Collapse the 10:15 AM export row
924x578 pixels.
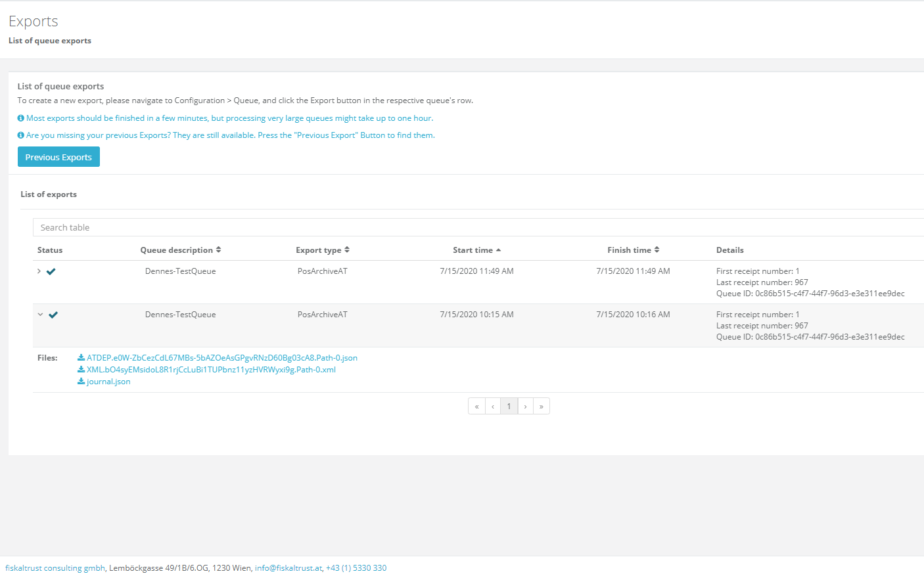tap(40, 315)
